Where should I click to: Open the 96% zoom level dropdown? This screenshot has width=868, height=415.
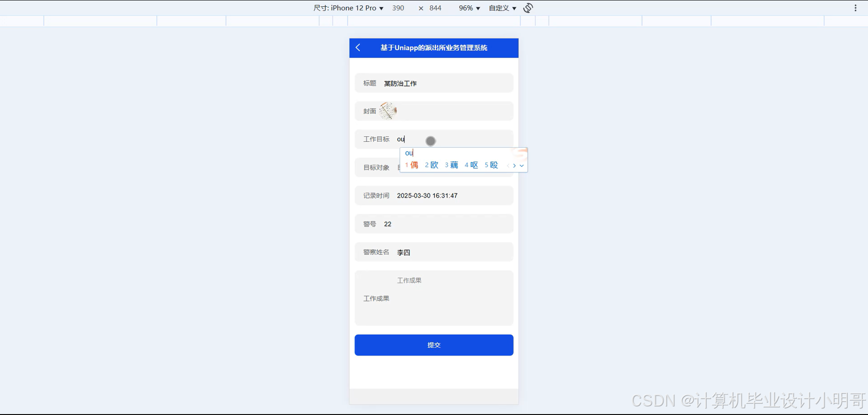coord(469,8)
